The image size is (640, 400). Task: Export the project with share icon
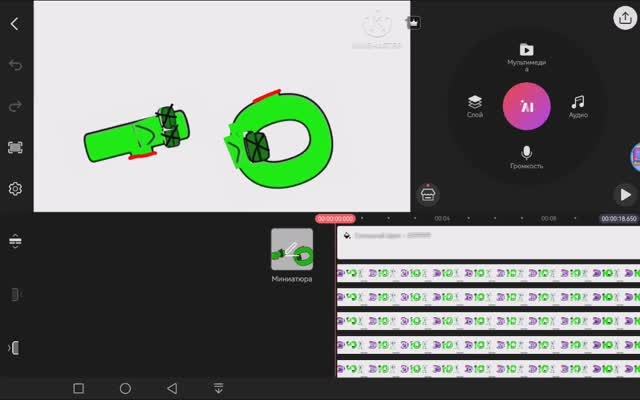tap(625, 18)
